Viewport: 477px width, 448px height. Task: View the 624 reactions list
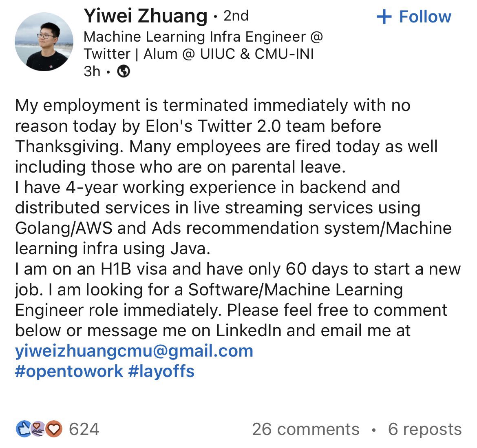point(84,429)
